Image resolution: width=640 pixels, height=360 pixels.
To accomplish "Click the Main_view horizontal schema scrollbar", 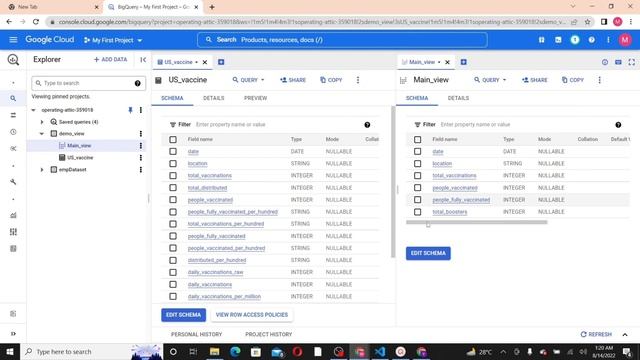I will (x=476, y=222).
